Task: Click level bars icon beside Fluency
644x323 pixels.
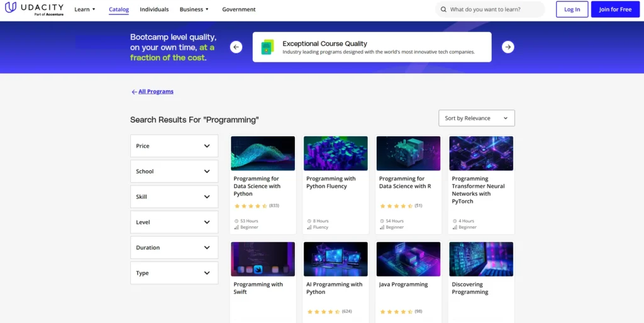Action: coord(309,227)
